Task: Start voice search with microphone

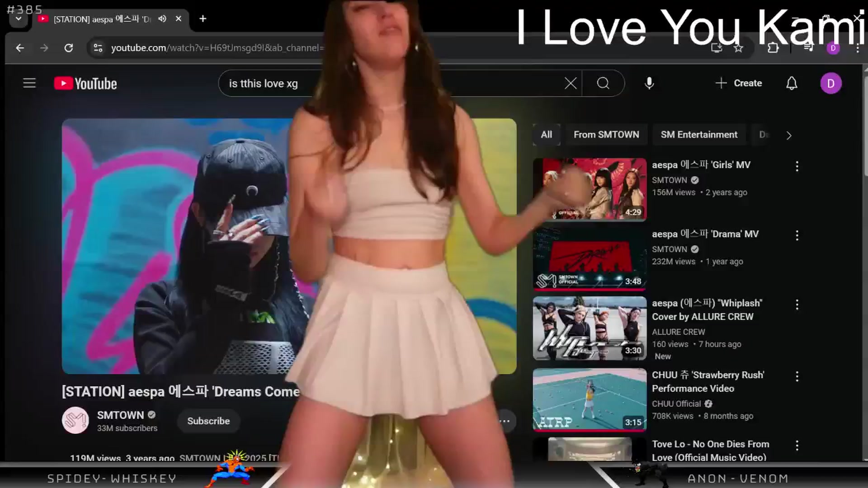Action: point(649,83)
